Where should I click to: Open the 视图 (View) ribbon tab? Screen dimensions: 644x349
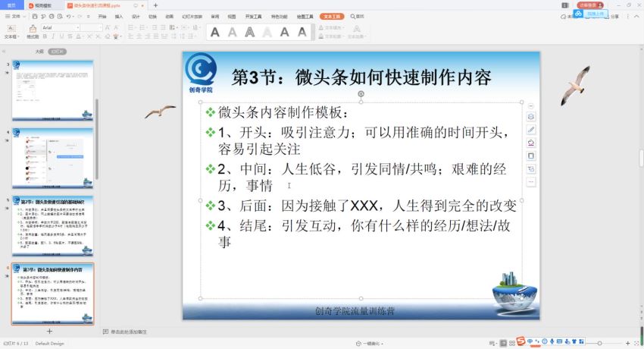tap(232, 17)
